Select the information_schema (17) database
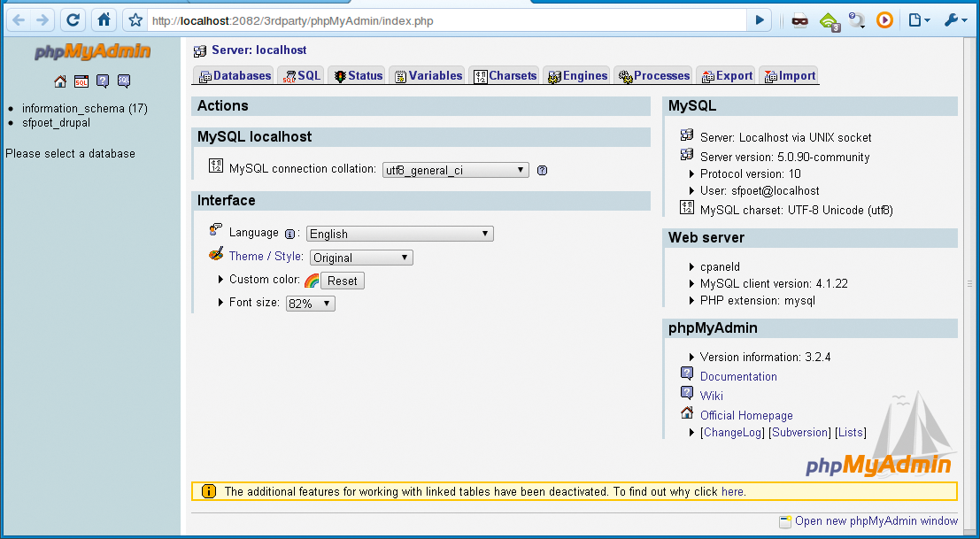Screen dimensions: 980x539 pos(85,109)
